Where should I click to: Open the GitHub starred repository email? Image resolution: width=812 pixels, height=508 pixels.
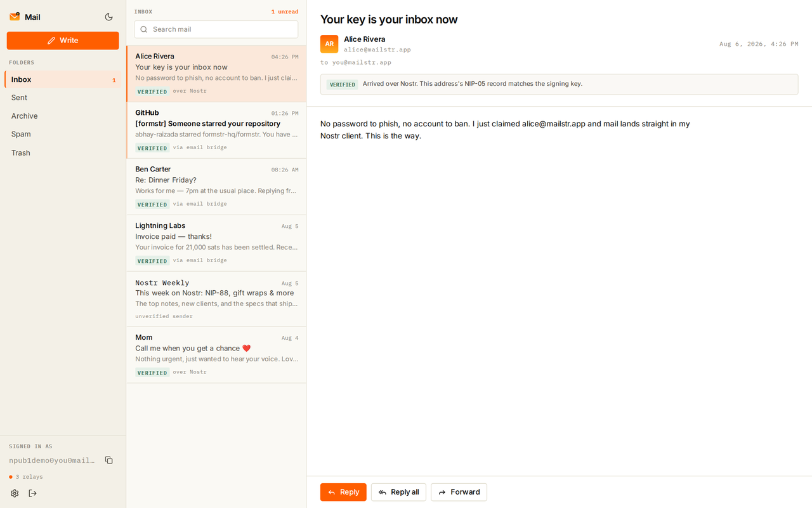point(216,130)
